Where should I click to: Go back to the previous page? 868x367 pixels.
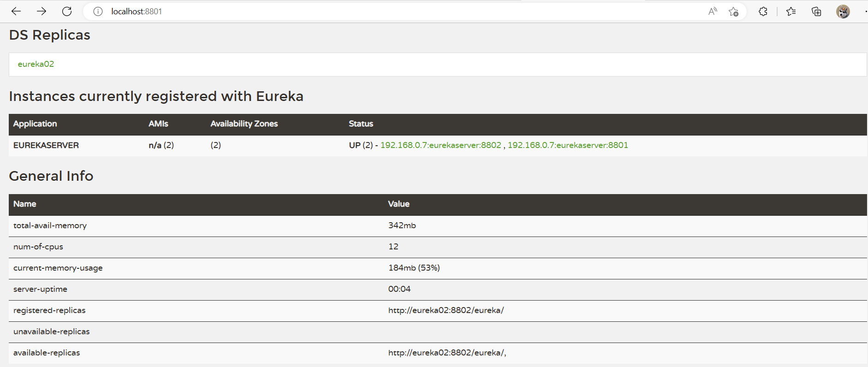tap(16, 12)
